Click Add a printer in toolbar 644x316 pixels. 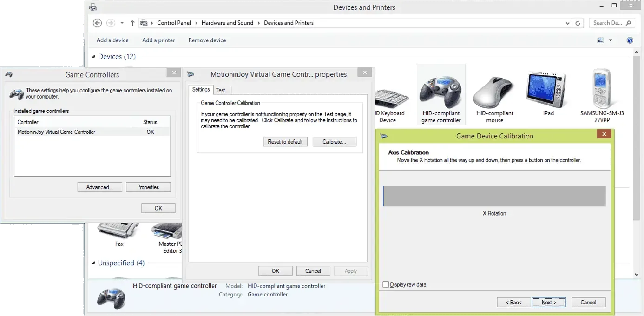coord(158,40)
